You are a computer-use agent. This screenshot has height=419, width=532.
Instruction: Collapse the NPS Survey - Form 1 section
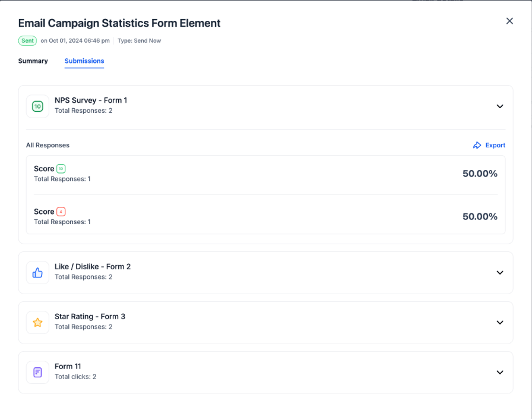[500, 106]
